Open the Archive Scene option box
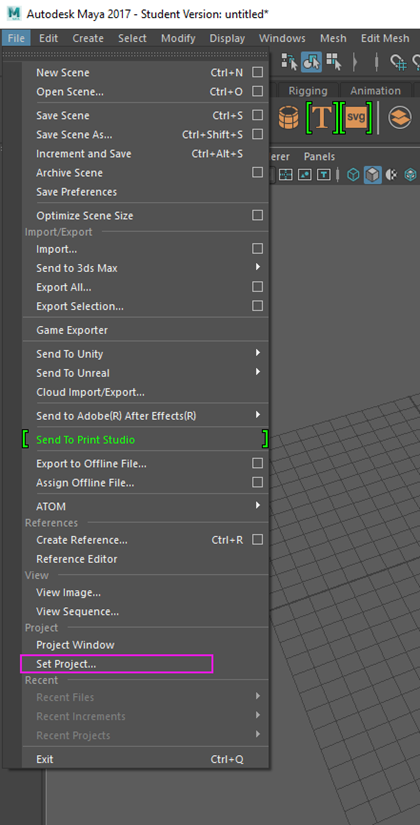The height and width of the screenshot is (825, 420). pyautogui.click(x=257, y=172)
